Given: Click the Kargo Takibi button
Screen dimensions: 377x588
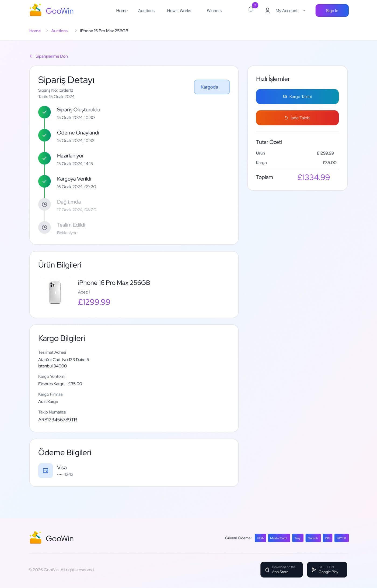Looking at the screenshot, I should coord(297,97).
